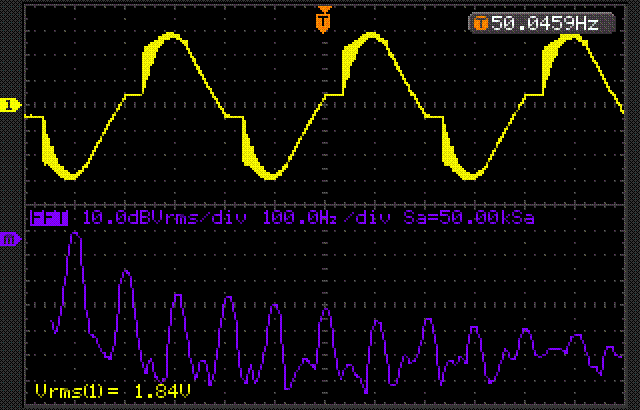Select the purple FFT label
The image size is (640, 410).
tap(49, 218)
